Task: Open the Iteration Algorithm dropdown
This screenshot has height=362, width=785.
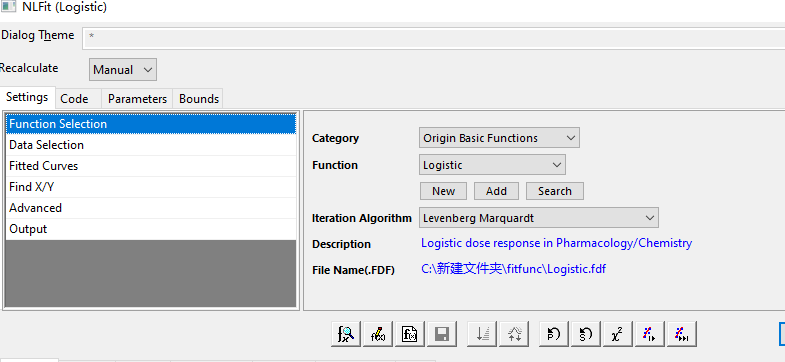Action: [x=539, y=218]
